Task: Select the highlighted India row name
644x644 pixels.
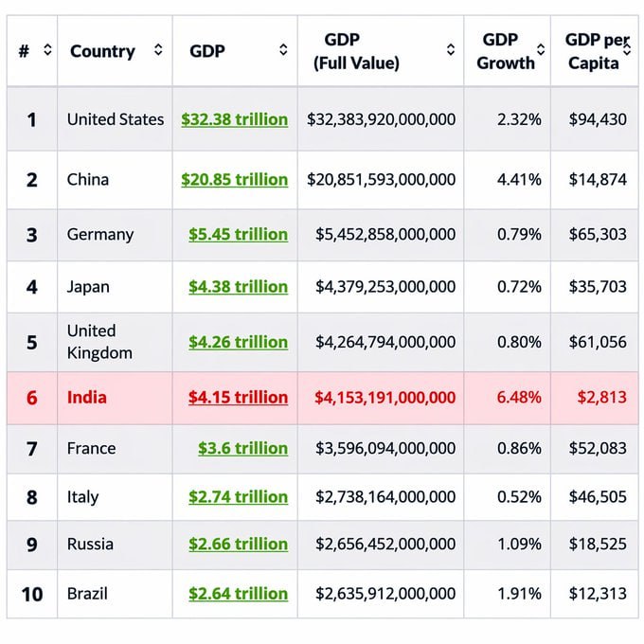Action: (87, 398)
